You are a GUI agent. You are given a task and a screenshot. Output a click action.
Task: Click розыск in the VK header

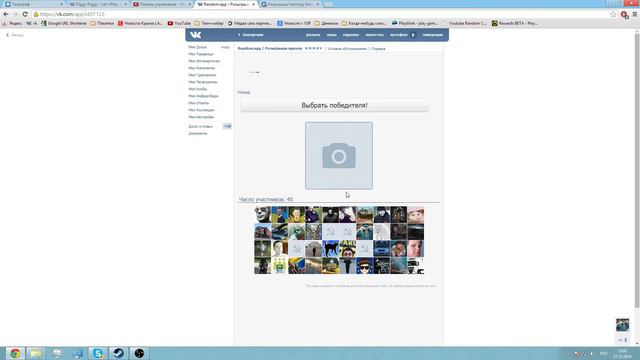point(313,35)
